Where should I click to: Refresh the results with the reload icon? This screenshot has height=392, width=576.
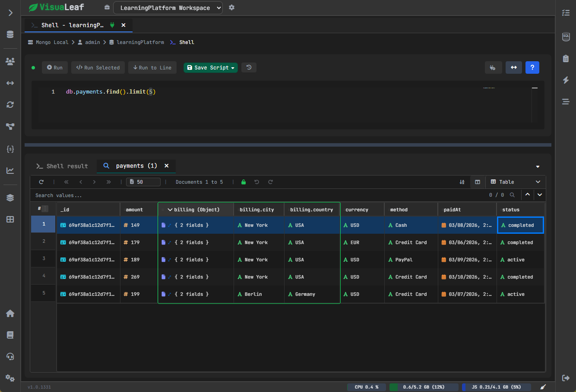pos(41,182)
